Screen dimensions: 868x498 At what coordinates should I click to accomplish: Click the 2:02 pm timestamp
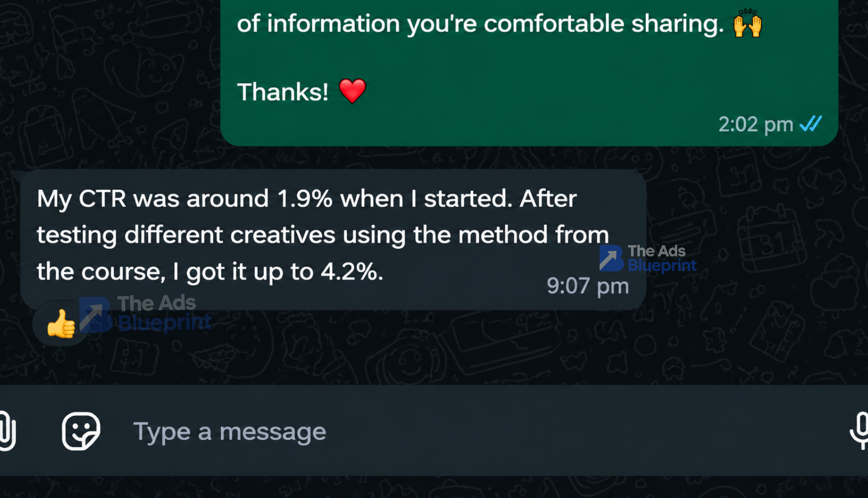click(755, 124)
